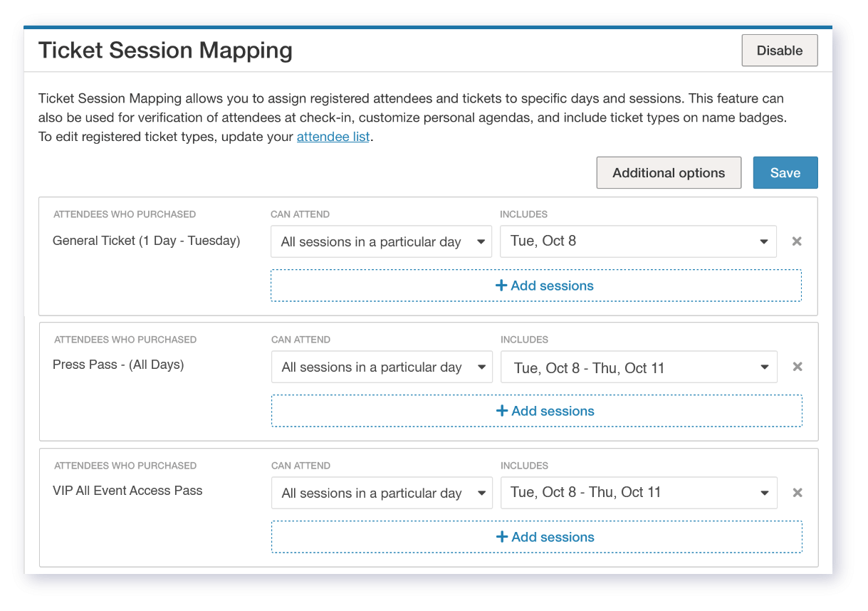
Task: Remove the General Ticket mapping row
Action: tap(797, 241)
